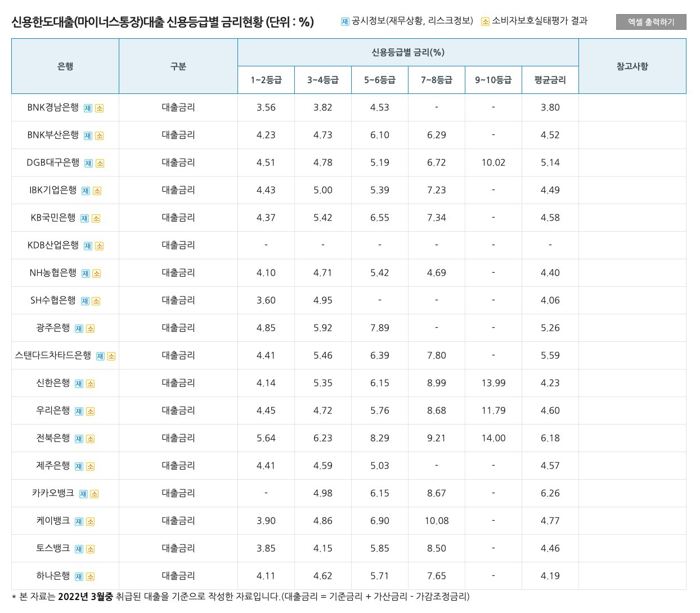Click 케이뱅크 7~8등급 value 10.08
This screenshot has height=613, width=700.
point(437,521)
